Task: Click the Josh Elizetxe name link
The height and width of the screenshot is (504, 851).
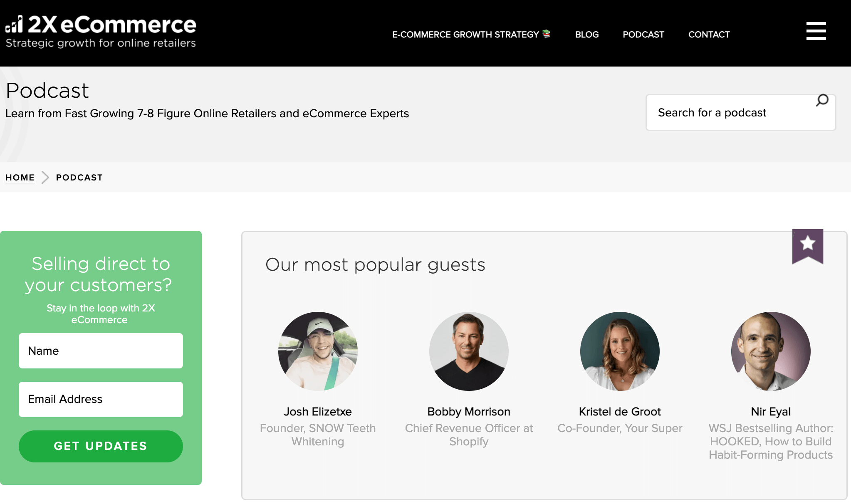Action: [318, 412]
